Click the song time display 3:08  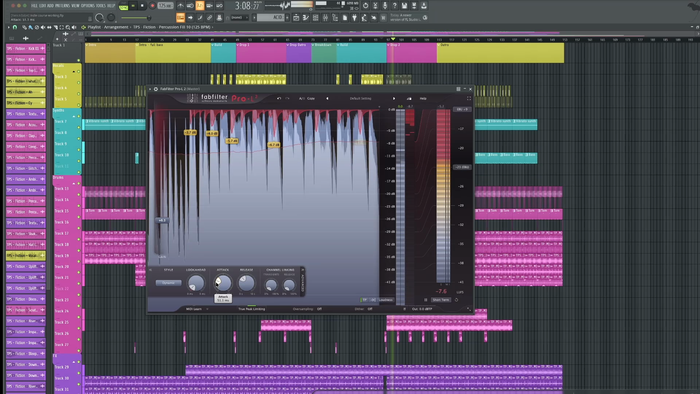pyautogui.click(x=247, y=6)
